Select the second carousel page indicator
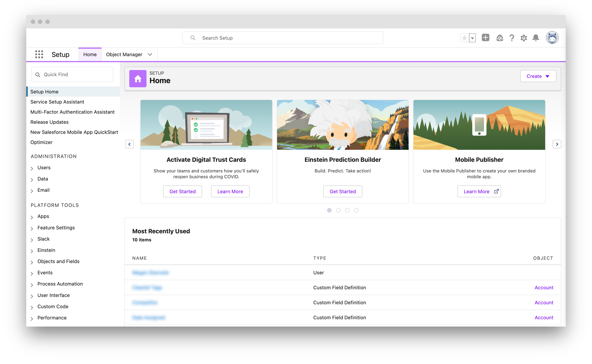This screenshot has height=364, width=592. click(338, 210)
